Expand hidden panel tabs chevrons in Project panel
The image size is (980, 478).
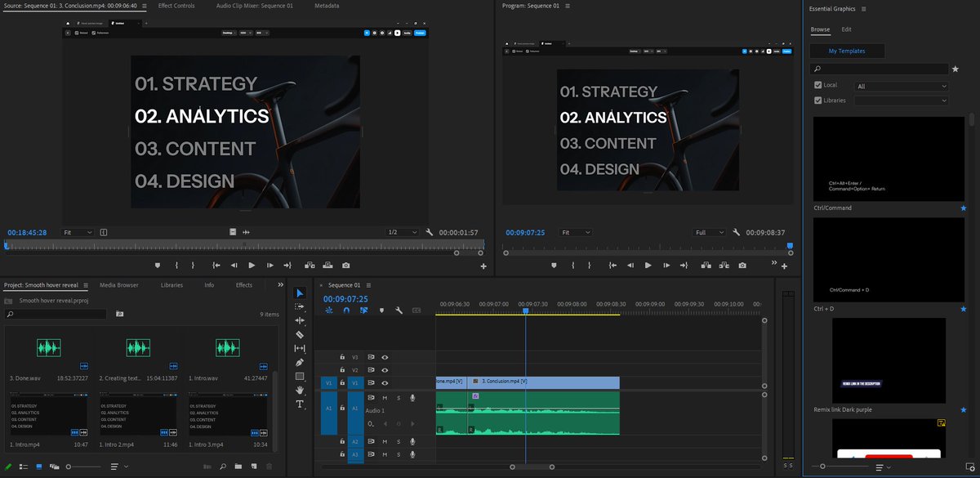click(281, 285)
